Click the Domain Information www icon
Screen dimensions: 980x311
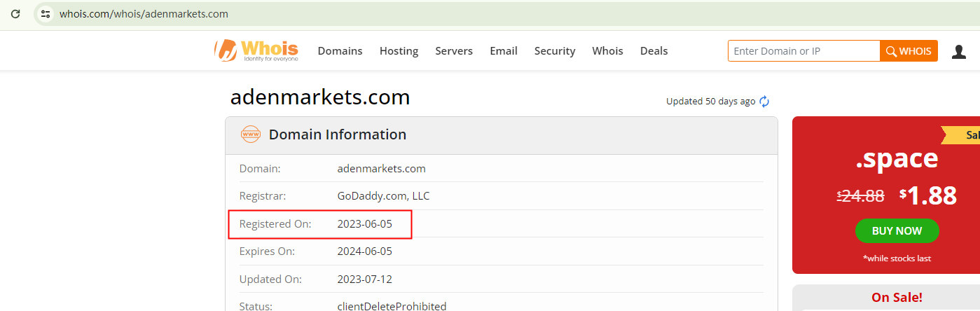click(x=250, y=134)
